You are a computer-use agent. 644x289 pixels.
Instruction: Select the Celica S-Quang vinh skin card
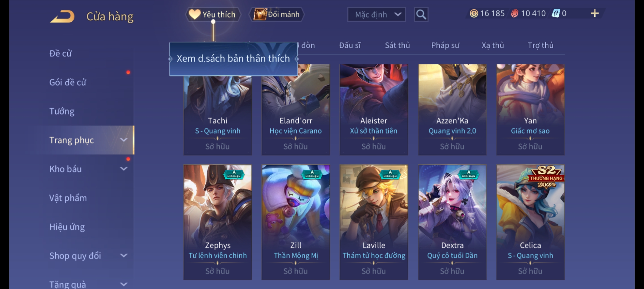pyautogui.click(x=530, y=222)
